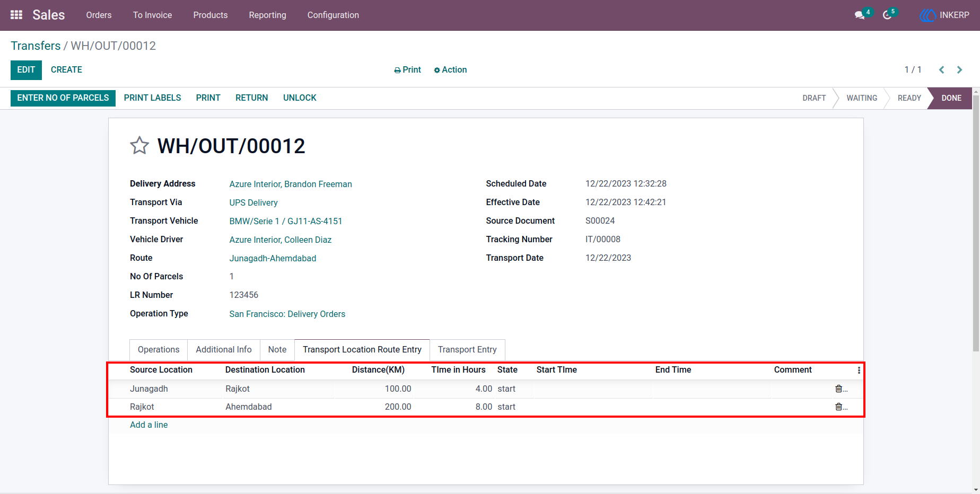
Task: Go to the next record arrow
Action: tap(959, 70)
